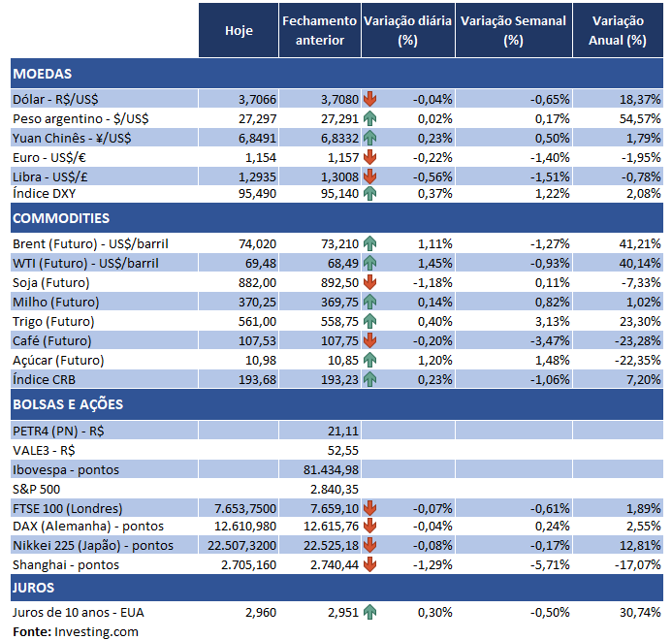Screen dimensions: 672x640
Task: Select the red down arrow beside Euro
Action: (x=370, y=156)
